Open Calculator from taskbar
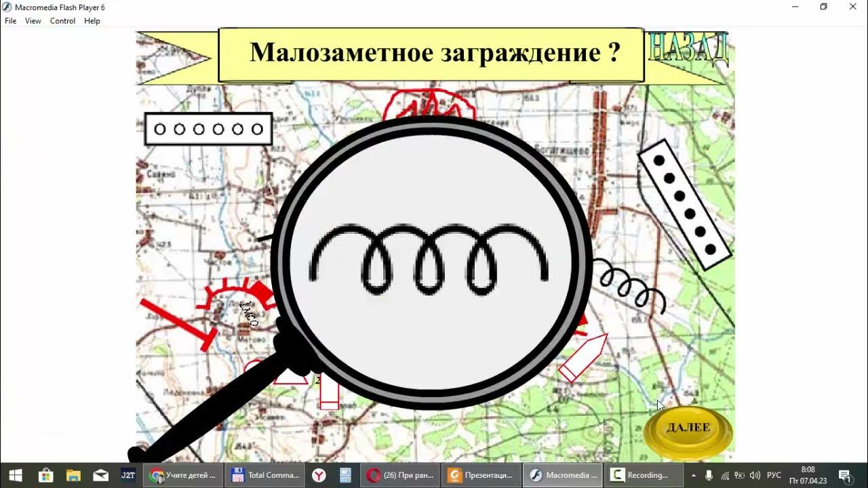The width and height of the screenshot is (868, 488). tap(345, 475)
